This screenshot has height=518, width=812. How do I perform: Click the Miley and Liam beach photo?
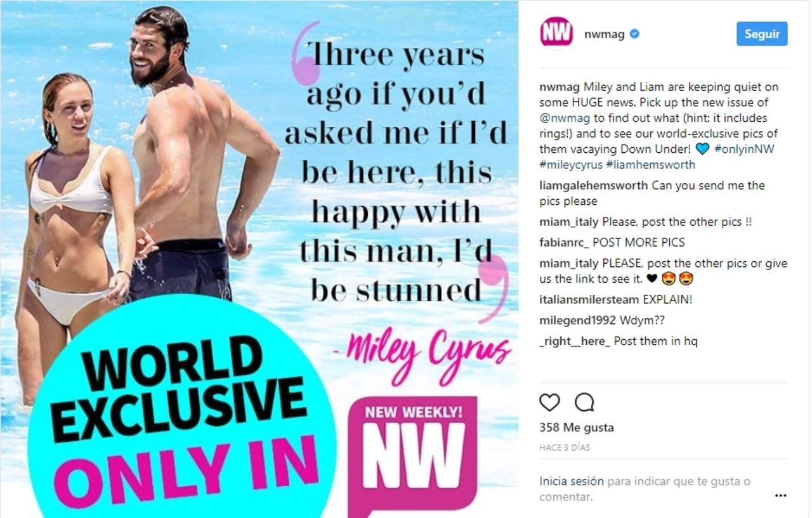pos(259,259)
